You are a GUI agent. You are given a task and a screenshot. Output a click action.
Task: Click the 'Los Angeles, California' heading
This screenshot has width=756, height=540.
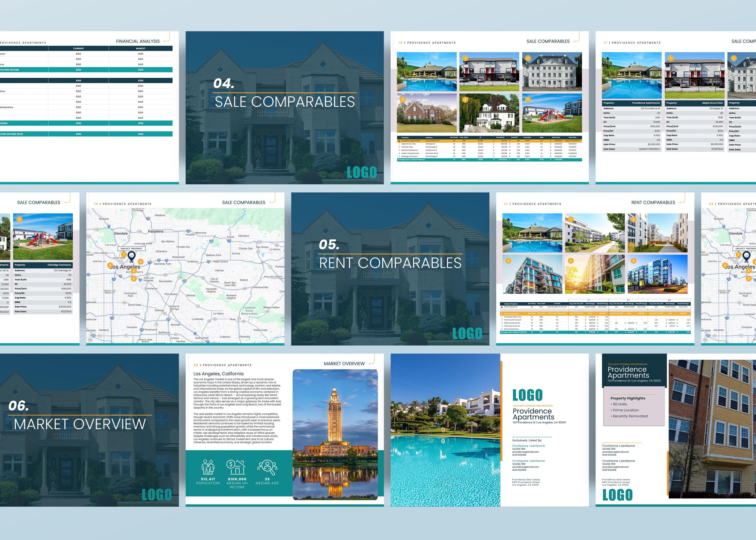point(218,374)
